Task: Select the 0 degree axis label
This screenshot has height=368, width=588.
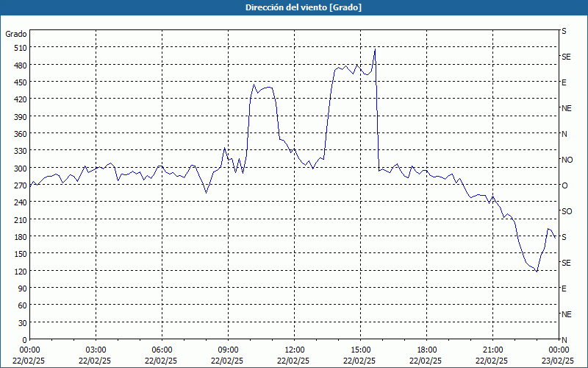Action: point(25,340)
